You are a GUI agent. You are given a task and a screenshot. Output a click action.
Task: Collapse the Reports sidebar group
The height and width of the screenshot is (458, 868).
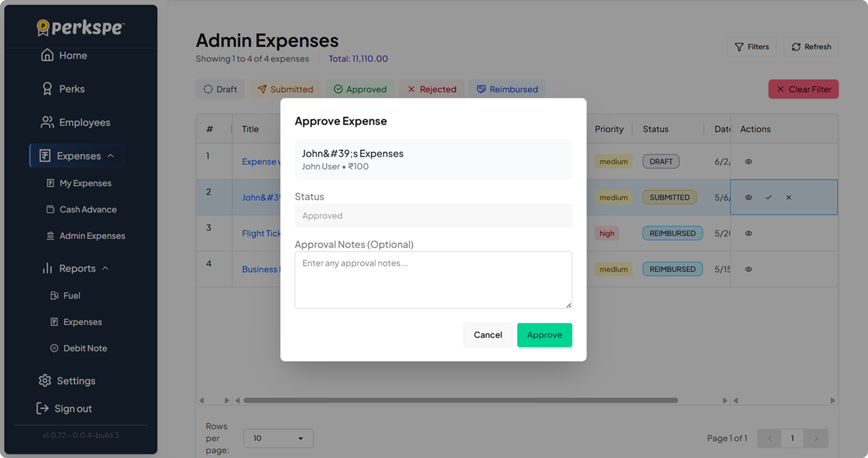pyautogui.click(x=75, y=268)
